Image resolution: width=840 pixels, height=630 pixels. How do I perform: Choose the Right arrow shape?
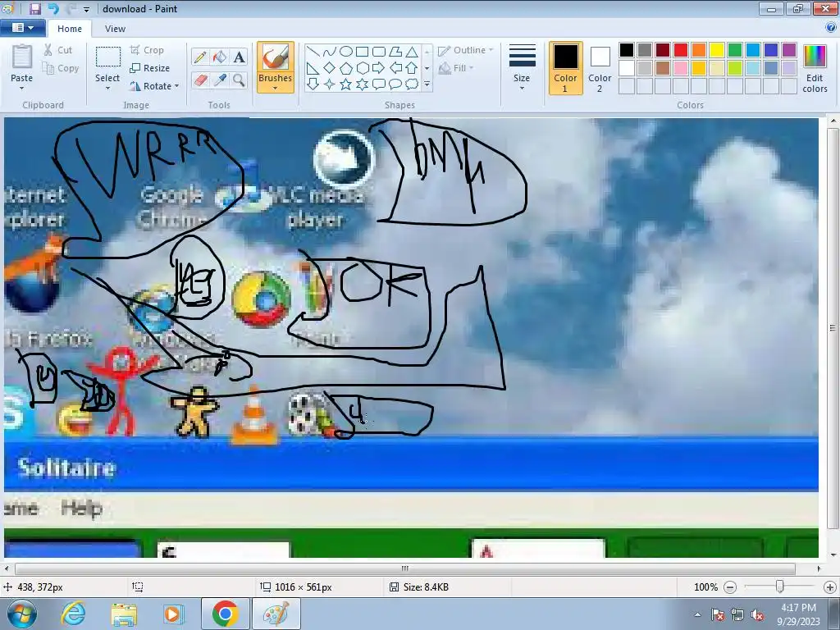click(379, 68)
